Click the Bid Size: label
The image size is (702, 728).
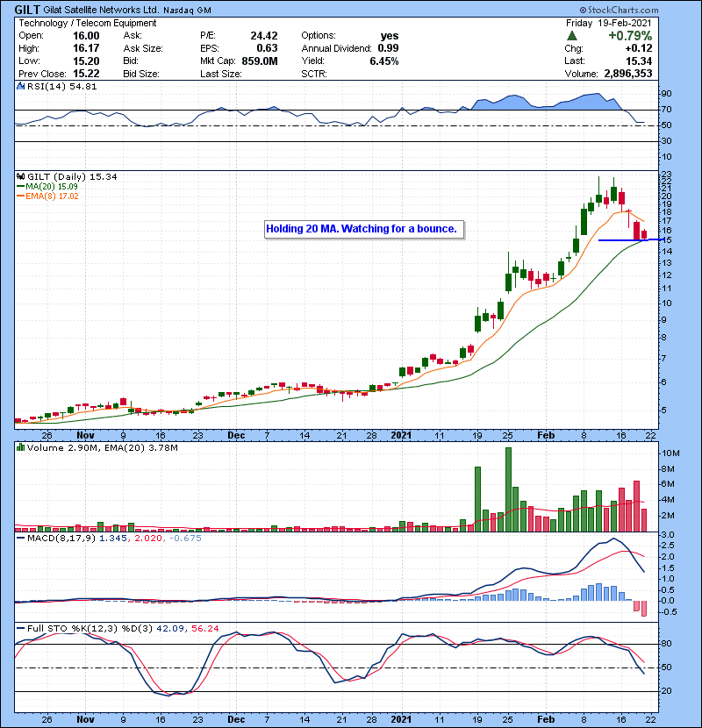pyautogui.click(x=141, y=74)
